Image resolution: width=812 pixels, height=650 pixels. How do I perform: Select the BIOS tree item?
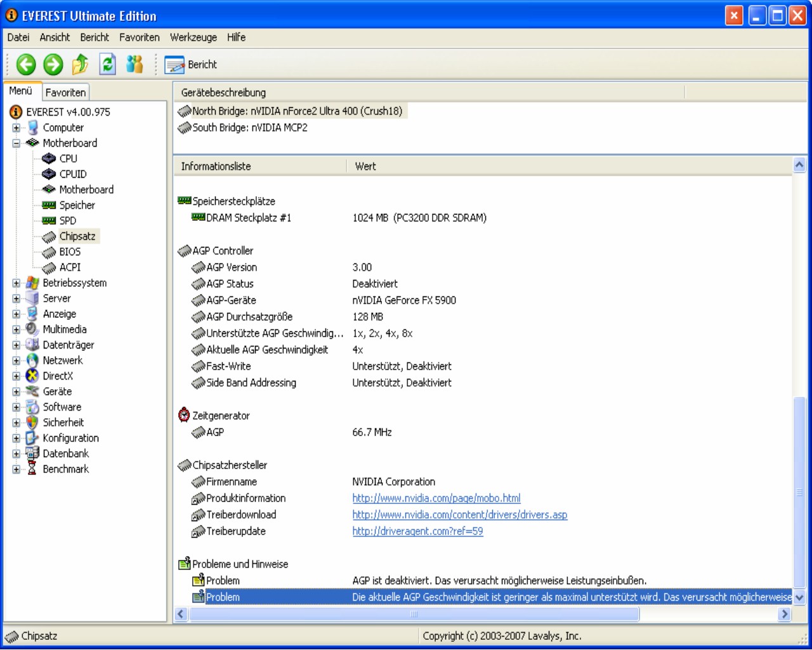[70, 252]
